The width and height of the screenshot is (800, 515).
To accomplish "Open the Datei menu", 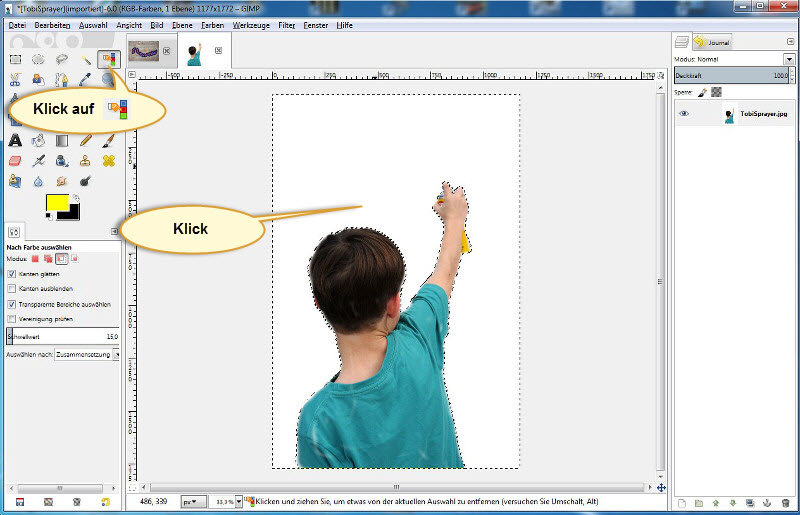I will (18, 23).
